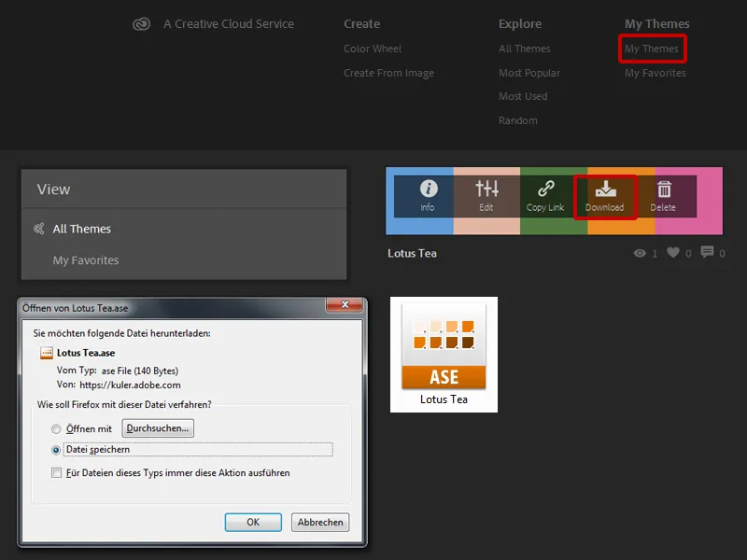
Task: Cancel dialog with Abbrechen button
Action: pyautogui.click(x=320, y=522)
